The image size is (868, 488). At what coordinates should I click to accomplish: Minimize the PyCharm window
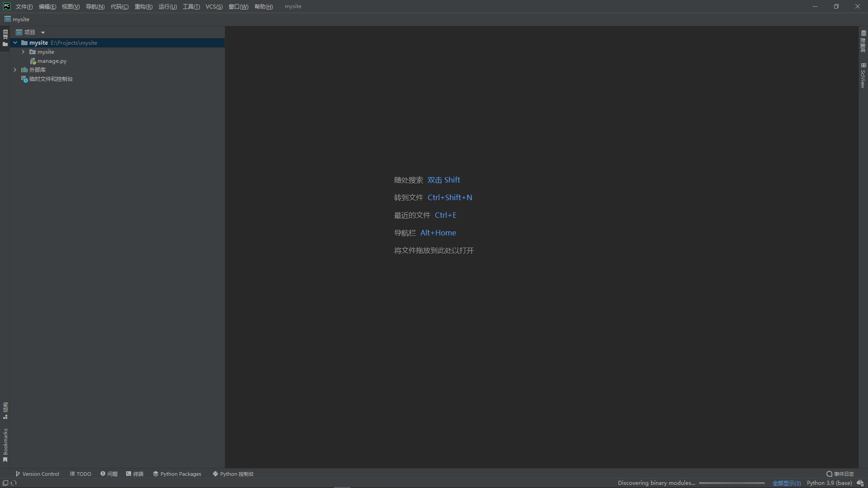tap(815, 6)
